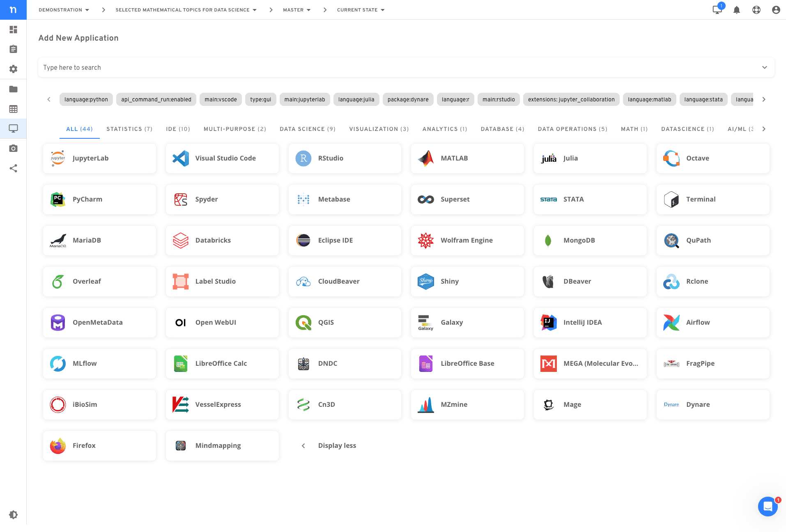Open the files folder icon in the sidebar
The image size is (786, 532).
[13, 89]
